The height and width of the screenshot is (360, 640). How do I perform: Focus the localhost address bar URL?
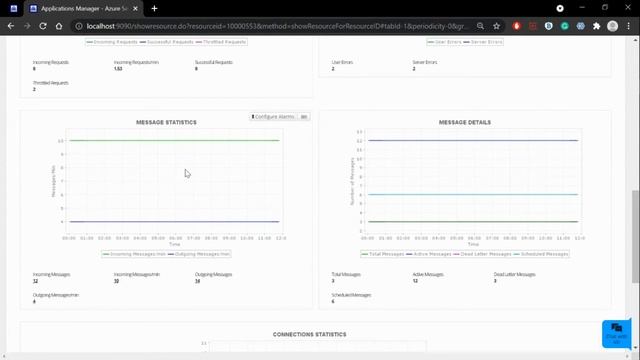point(277,26)
